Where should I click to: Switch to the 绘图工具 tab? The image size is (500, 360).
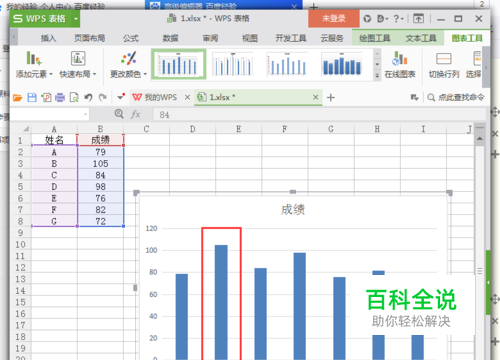pyautogui.click(x=374, y=38)
